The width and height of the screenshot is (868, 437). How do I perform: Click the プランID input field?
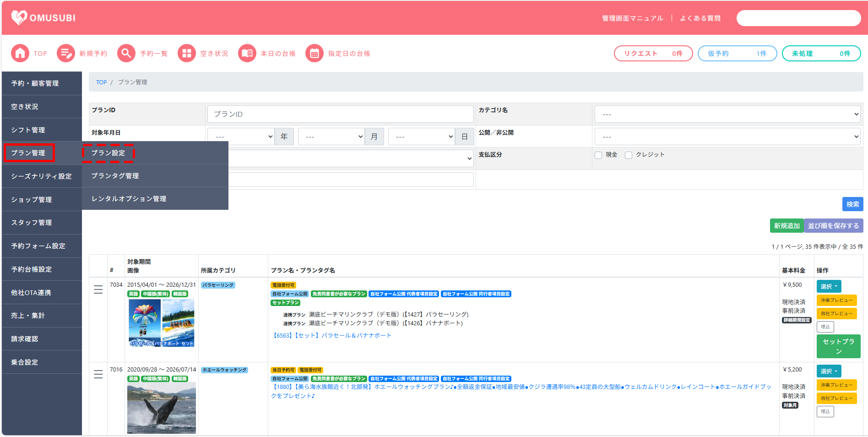click(340, 114)
